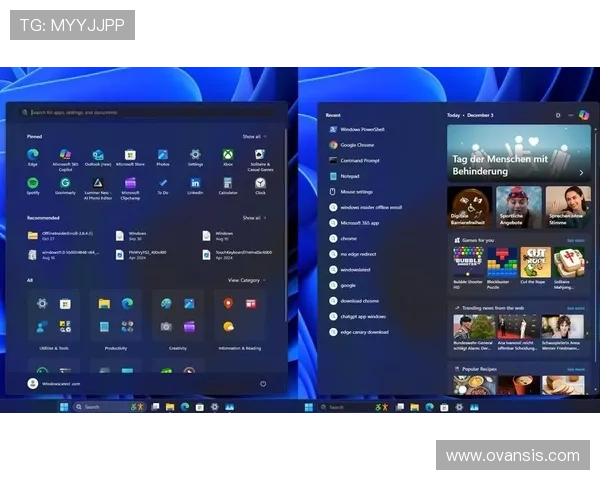The image size is (600, 480).
Task: Open Luminar Neo AI Photo Editor
Action: (98, 183)
